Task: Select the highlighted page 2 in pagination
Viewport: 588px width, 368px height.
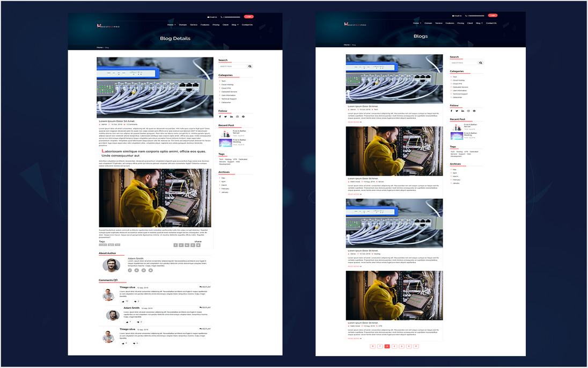Action: pyautogui.click(x=387, y=346)
